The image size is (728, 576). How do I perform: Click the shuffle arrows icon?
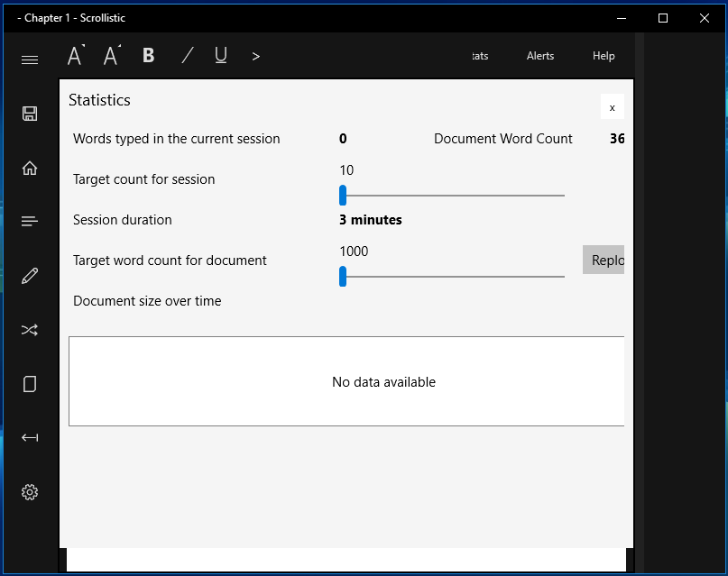(30, 330)
